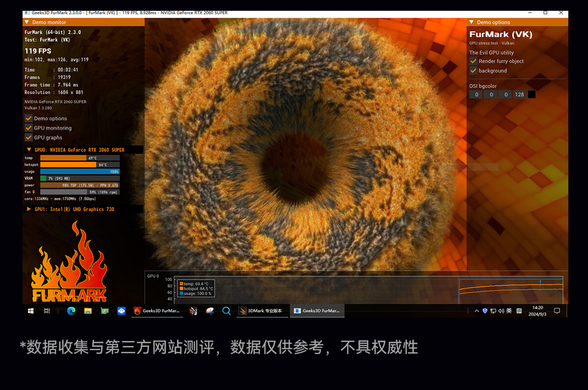Toggle the GPU monitoring checkbox
Screen dimensions: 588x390
(28, 128)
